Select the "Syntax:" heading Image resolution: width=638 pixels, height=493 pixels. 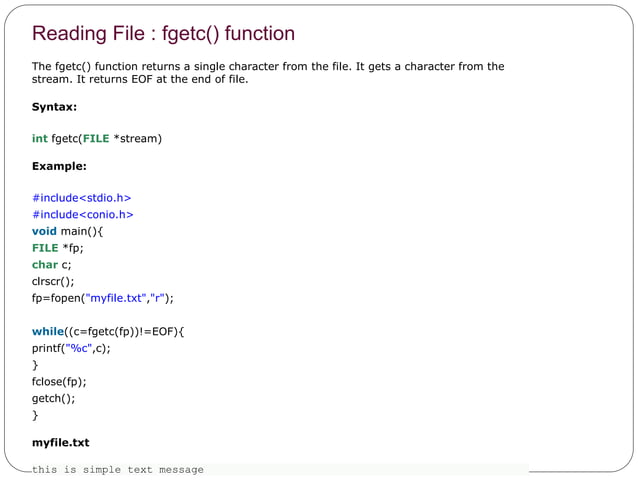(54, 106)
